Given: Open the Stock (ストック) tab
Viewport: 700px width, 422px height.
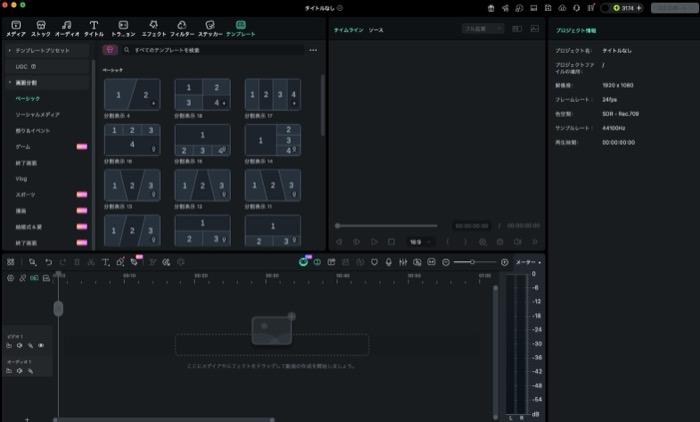Looking at the screenshot, I should tap(41, 28).
